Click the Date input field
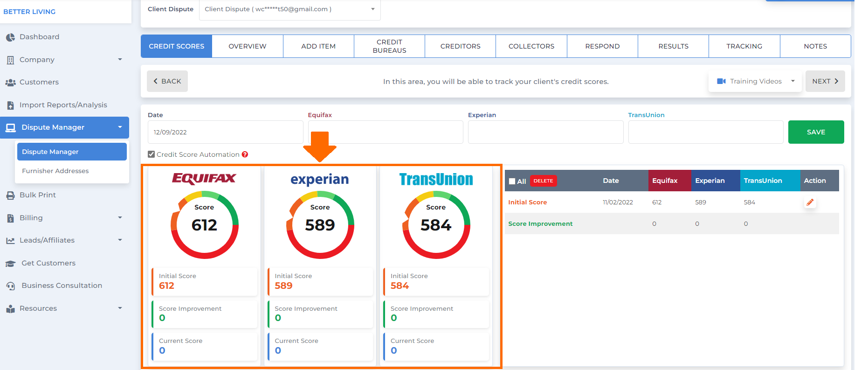 pos(225,132)
